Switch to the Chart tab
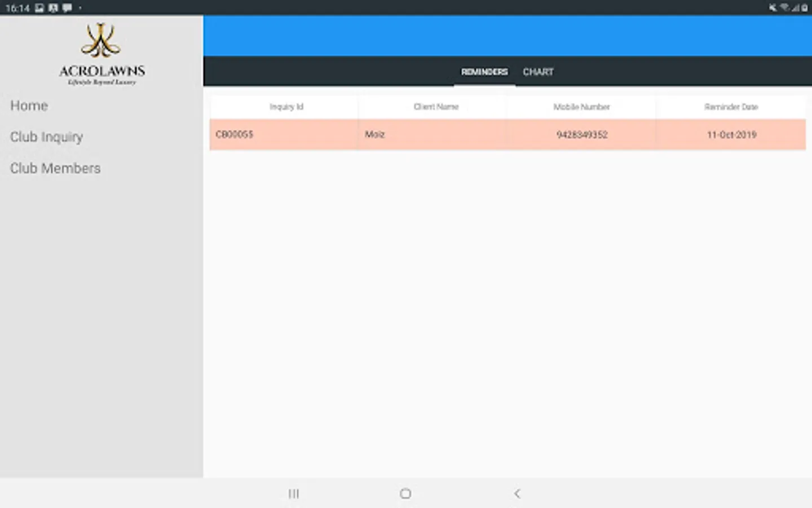The height and width of the screenshot is (508, 812). pyautogui.click(x=538, y=72)
